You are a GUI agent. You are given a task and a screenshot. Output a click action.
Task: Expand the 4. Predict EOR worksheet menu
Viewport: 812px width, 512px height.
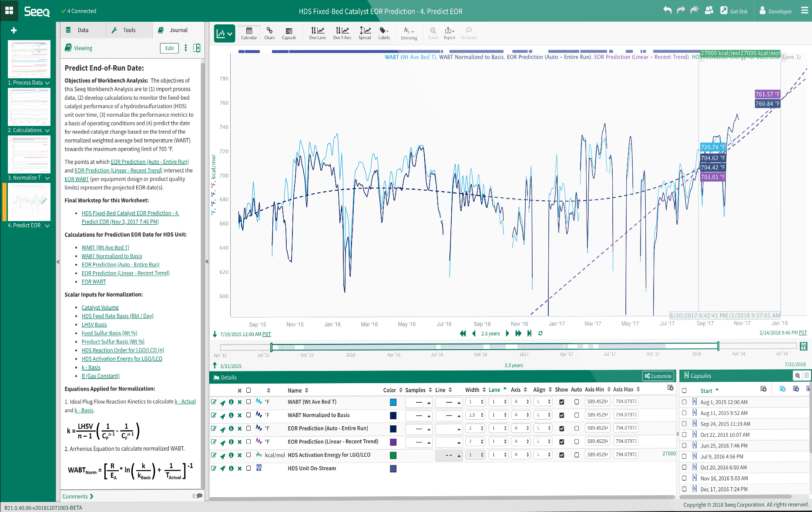coord(47,226)
